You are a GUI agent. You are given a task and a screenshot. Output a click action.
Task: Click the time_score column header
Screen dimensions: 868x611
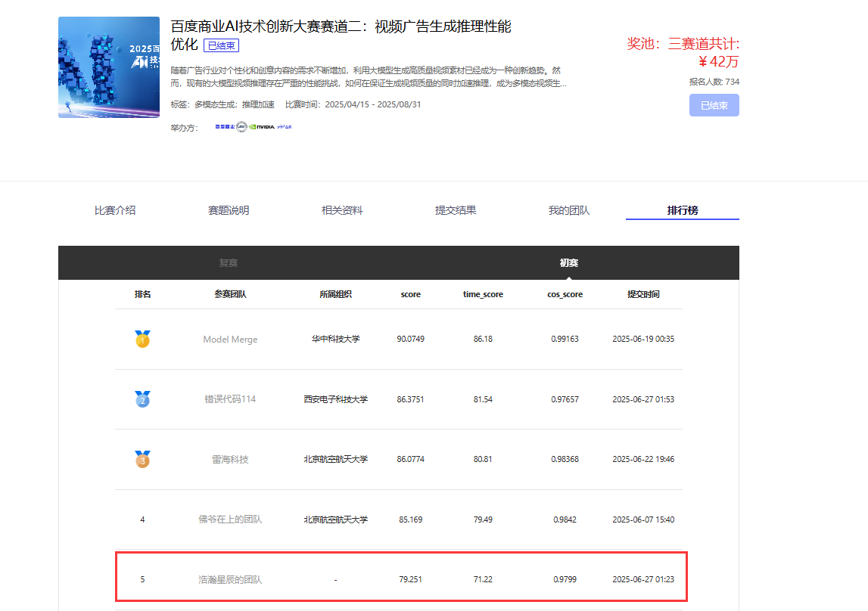pyautogui.click(x=483, y=294)
